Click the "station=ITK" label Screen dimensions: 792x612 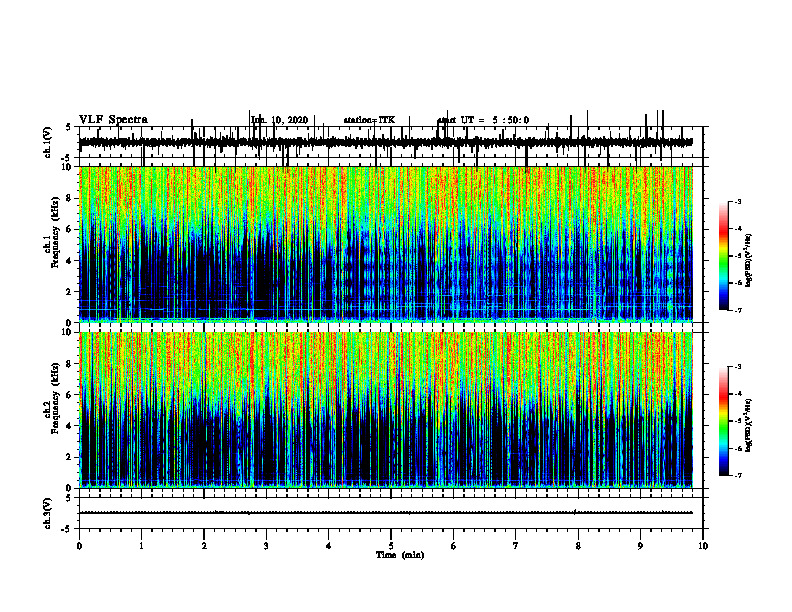369,120
